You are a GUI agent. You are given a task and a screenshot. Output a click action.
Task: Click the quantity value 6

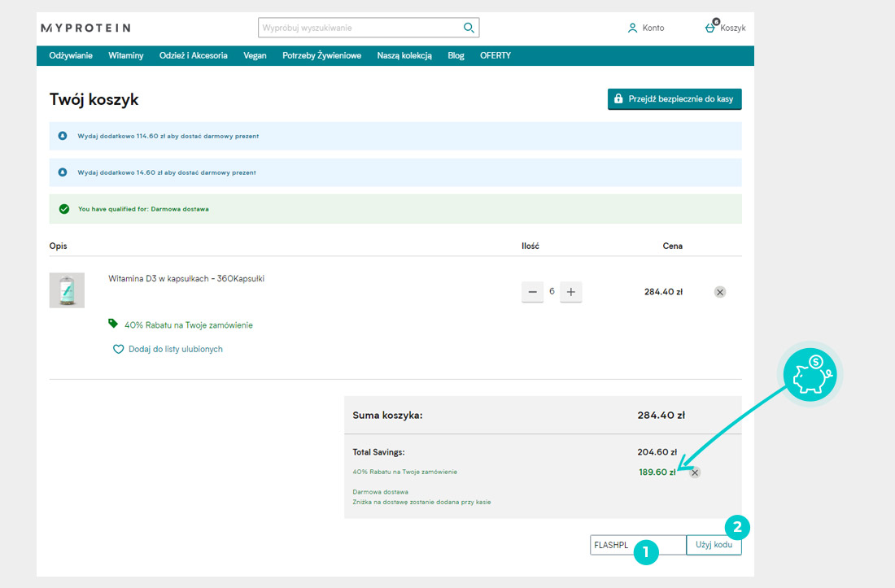click(x=552, y=291)
